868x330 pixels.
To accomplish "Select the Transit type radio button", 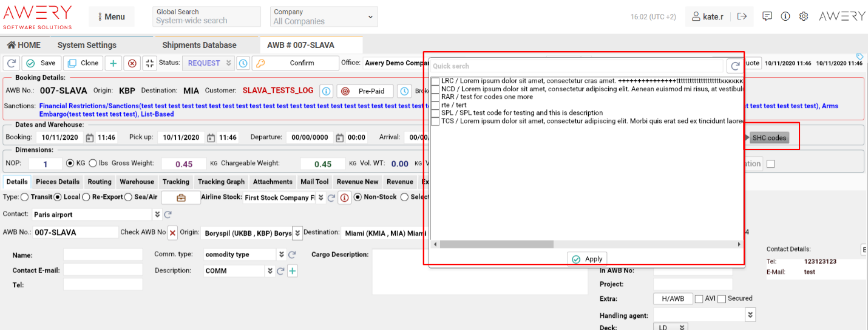I will click(24, 197).
